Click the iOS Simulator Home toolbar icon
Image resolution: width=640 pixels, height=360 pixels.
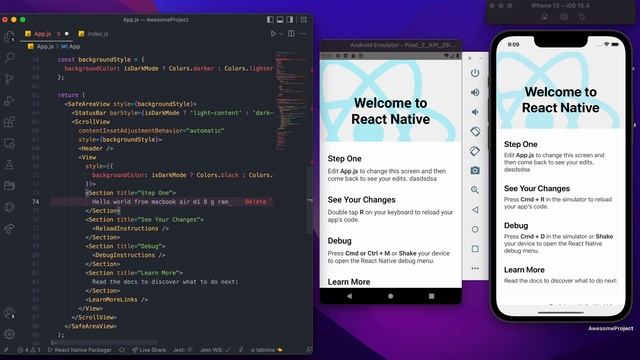544,17
